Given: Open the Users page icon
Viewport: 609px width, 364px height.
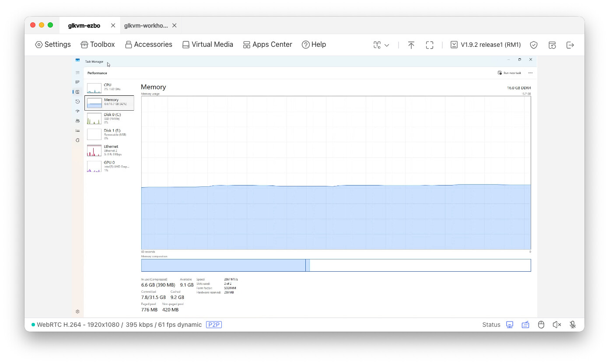Looking at the screenshot, I should coord(77,121).
